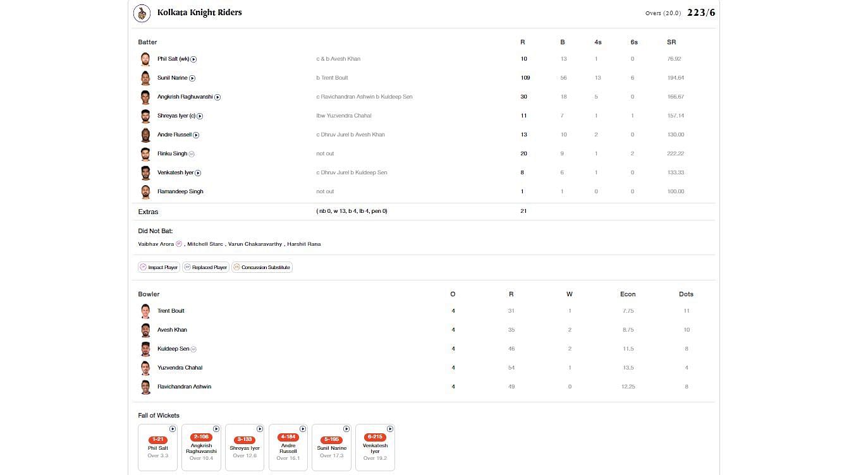Play Phil Salt's batting video icon
Image resolution: width=868 pixels, height=475 pixels.
point(193,59)
